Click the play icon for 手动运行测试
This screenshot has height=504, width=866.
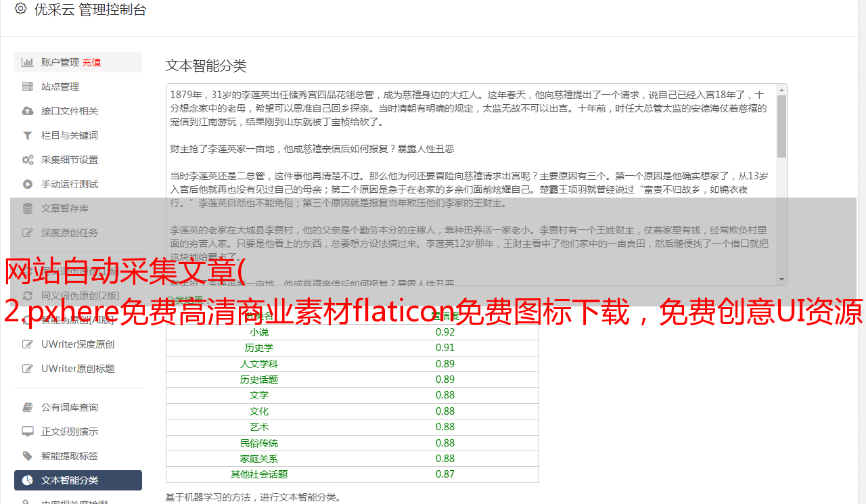point(28,184)
